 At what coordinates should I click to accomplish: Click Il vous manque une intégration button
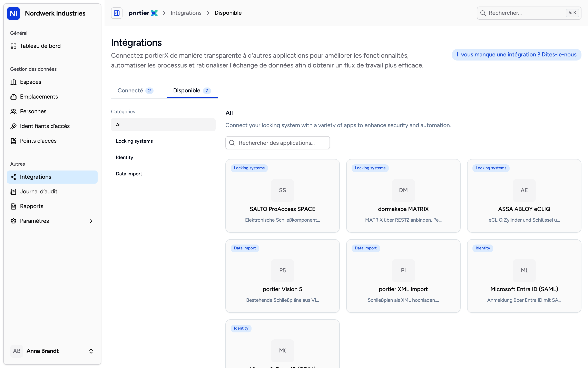tap(517, 55)
